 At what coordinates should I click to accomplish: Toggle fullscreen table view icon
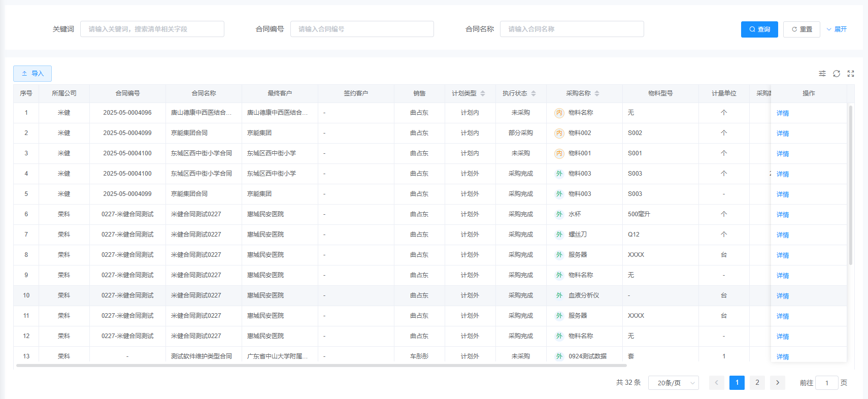851,74
